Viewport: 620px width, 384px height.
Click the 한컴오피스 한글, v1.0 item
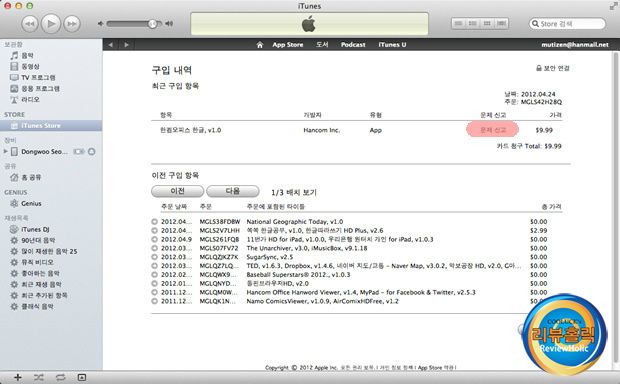click(x=191, y=130)
